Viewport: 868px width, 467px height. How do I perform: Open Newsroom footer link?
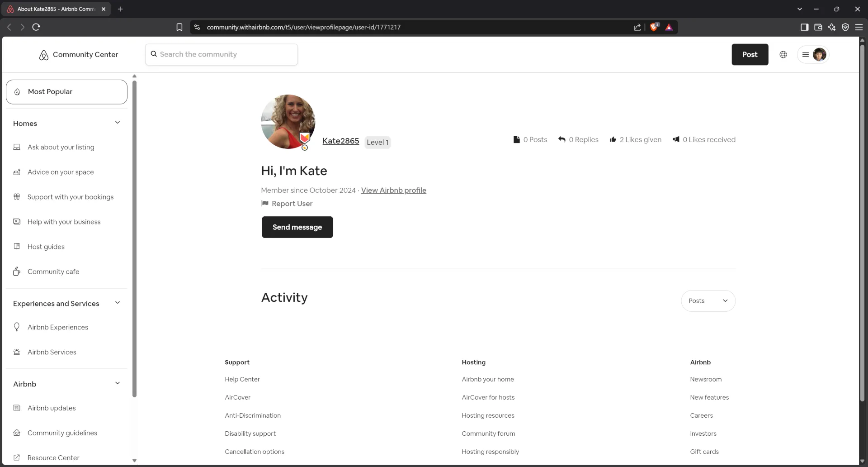706,379
